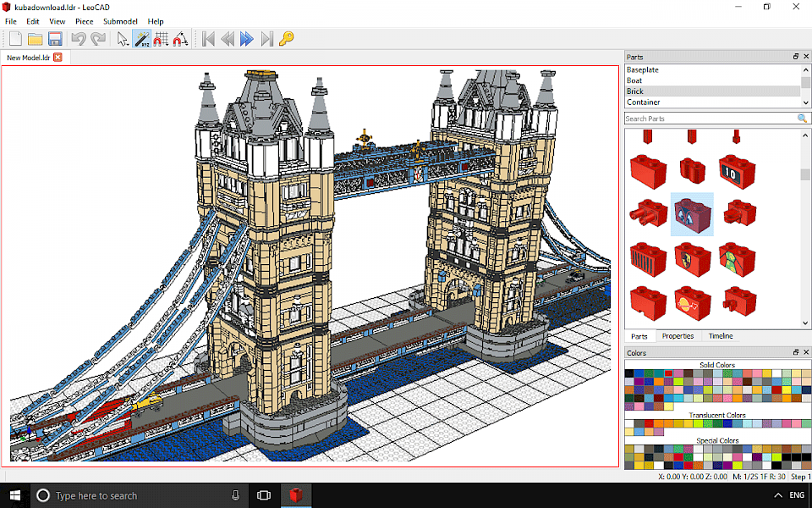812x508 pixels.
Task: Select the plain 1x2 red brick thumbnail
Action: (648, 171)
